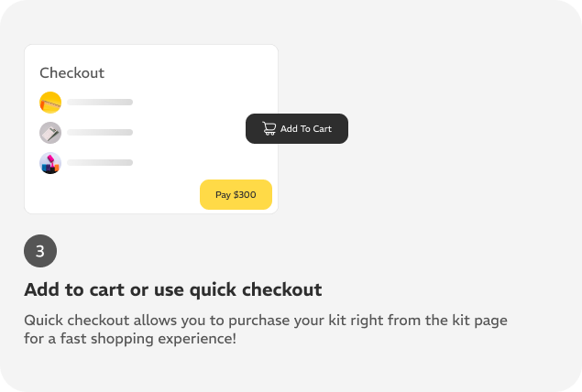
Task: Select the colorful paint bottles product thumbnail
Action: tap(50, 163)
